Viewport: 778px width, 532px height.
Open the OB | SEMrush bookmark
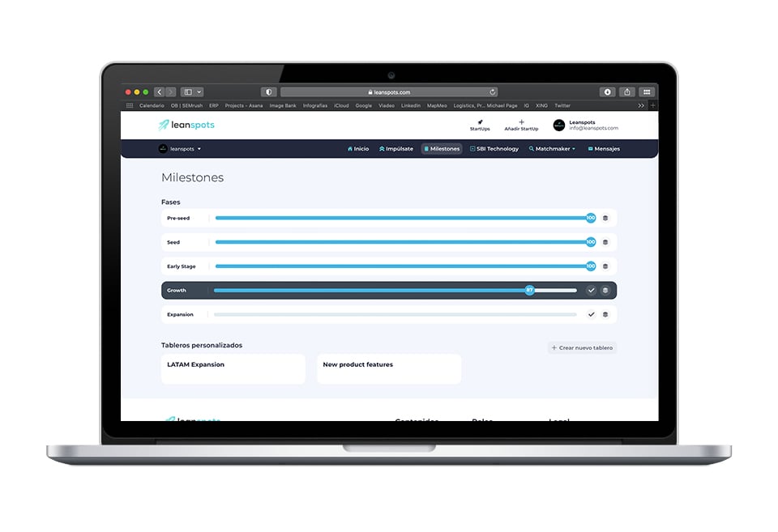pyautogui.click(x=186, y=105)
